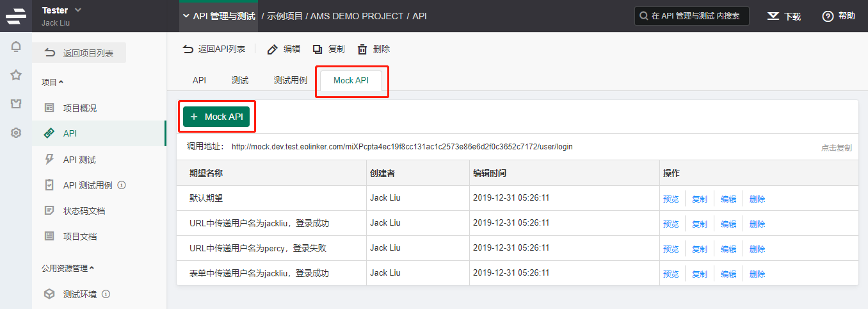868x309 pixels.
Task: Expand the Tester workspace dropdown
Action: point(78,10)
